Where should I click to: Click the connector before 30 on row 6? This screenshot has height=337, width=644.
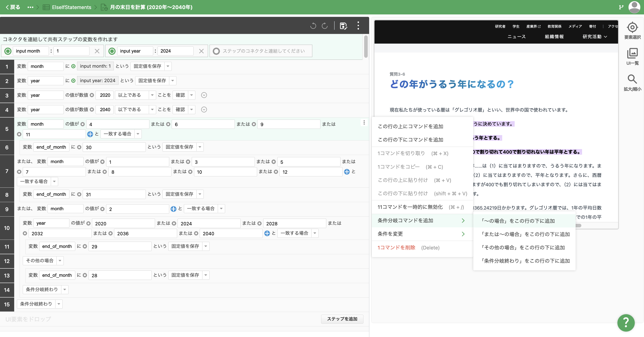point(79,147)
